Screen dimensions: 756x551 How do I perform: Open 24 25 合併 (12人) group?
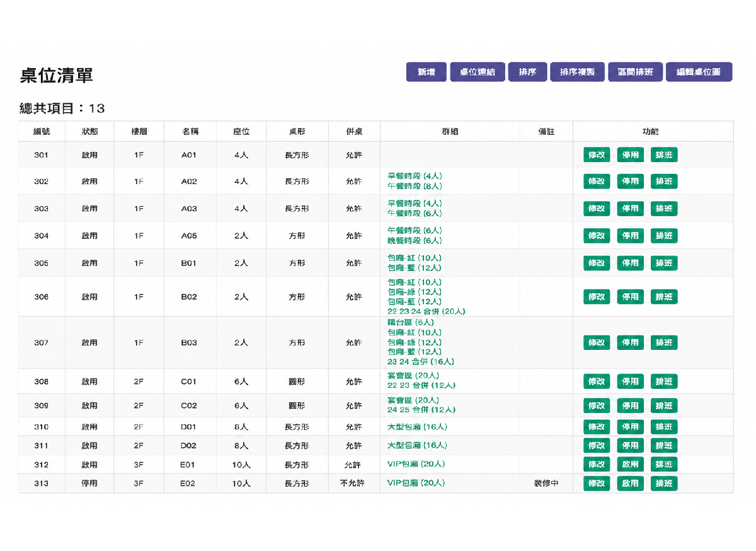pyautogui.click(x=421, y=410)
